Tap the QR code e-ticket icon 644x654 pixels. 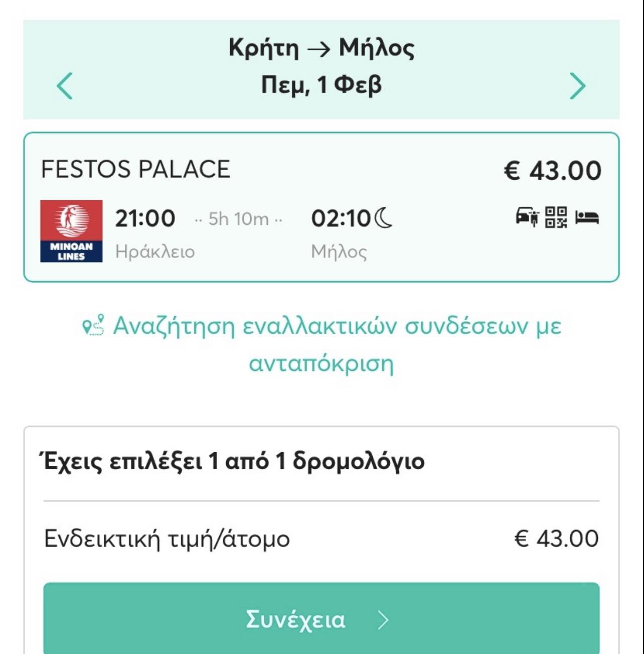coord(556,217)
